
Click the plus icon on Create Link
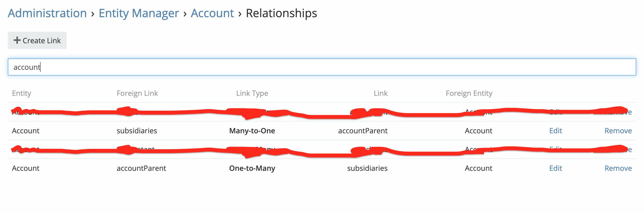pyautogui.click(x=17, y=40)
